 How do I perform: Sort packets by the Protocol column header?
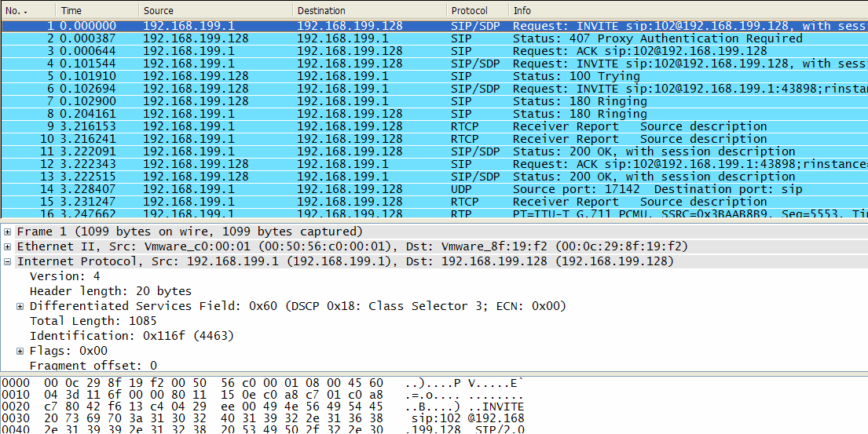click(477, 10)
